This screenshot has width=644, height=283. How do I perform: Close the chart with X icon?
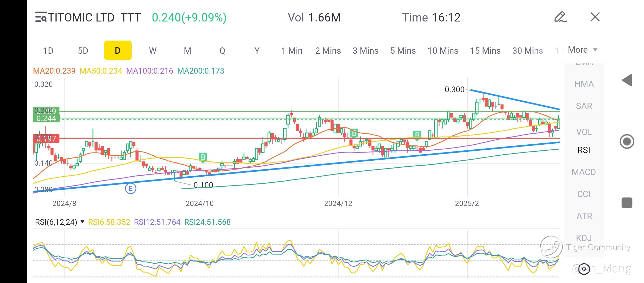[x=595, y=17]
